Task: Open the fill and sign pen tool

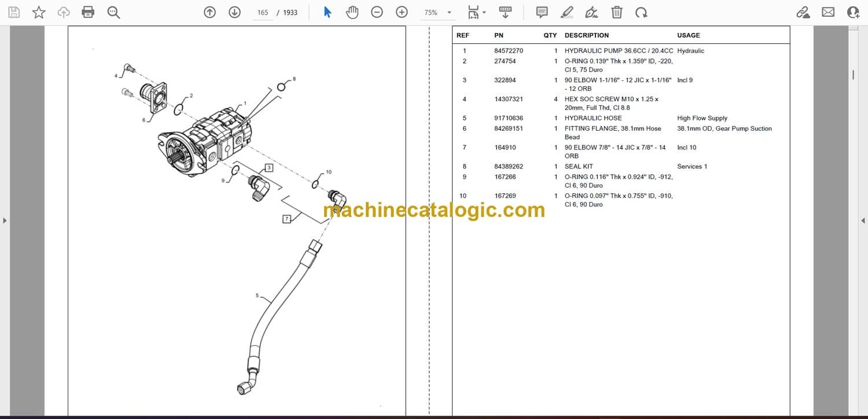Action: (x=591, y=12)
